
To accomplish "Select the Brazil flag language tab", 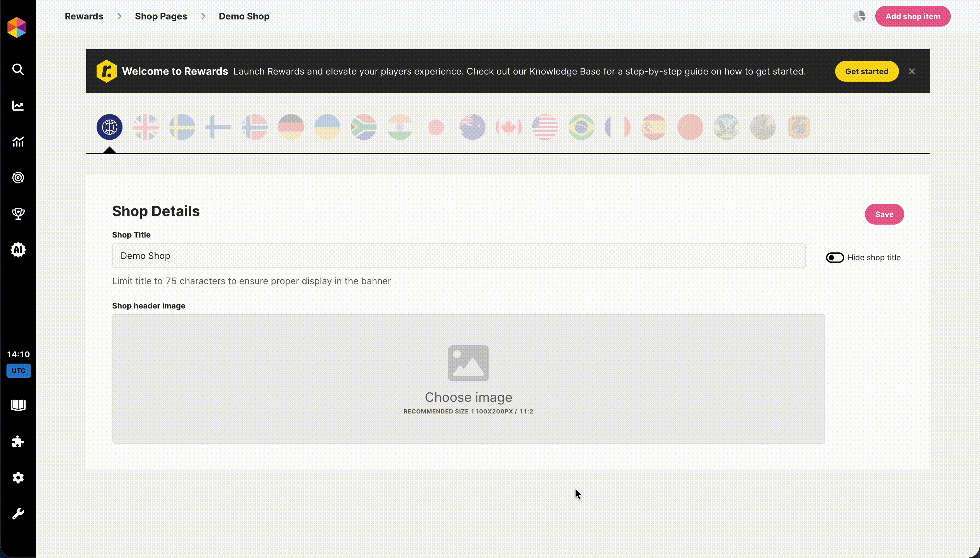I will [581, 127].
